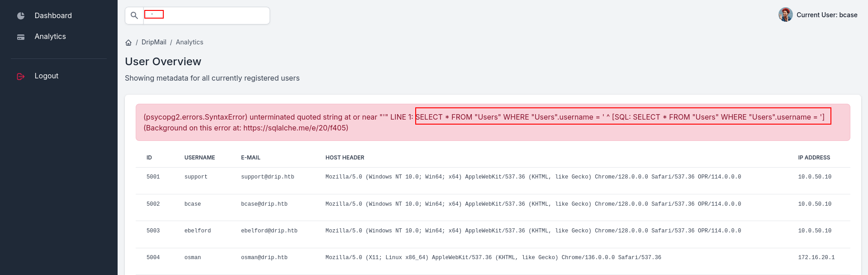Click the Analytics breadcrumb
The image size is (868, 275).
tap(190, 42)
